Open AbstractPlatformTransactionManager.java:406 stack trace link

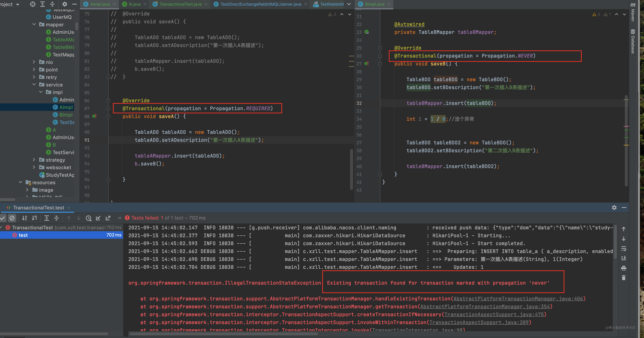coord(518,299)
